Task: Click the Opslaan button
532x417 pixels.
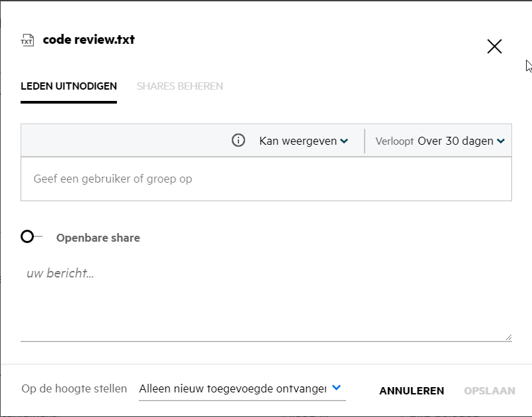Action: 489,391
